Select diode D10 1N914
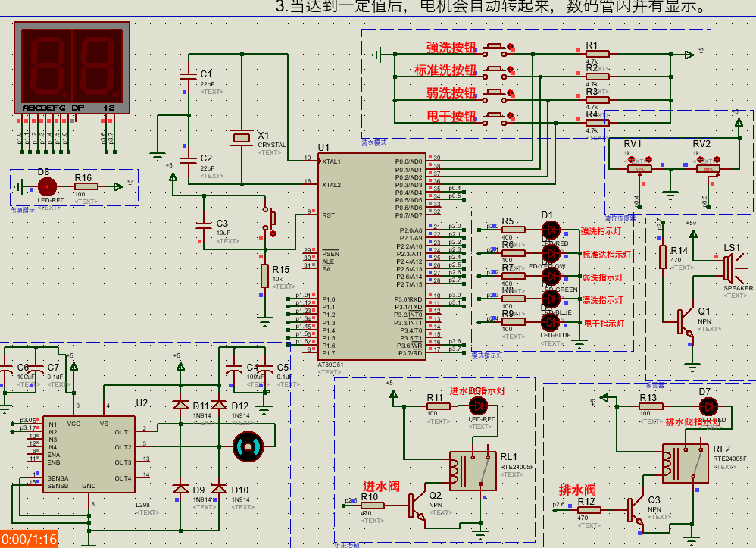Screen dimensions: 756x548 pos(220,489)
